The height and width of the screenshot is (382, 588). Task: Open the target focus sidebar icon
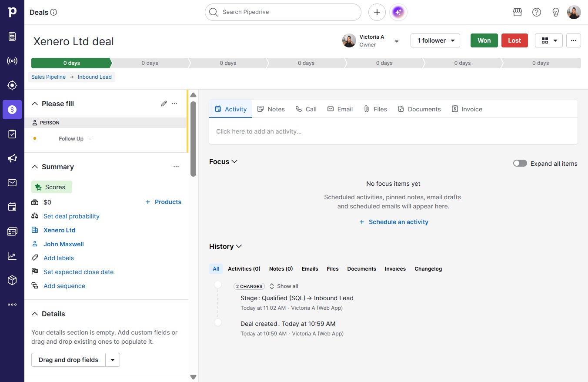point(12,85)
